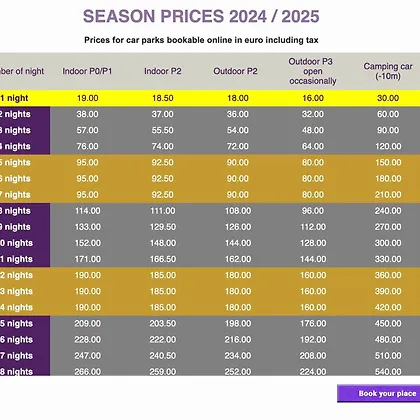This screenshot has width=420, height=420.
Task: Click the 30.00 camping car price
Action: 388,98
